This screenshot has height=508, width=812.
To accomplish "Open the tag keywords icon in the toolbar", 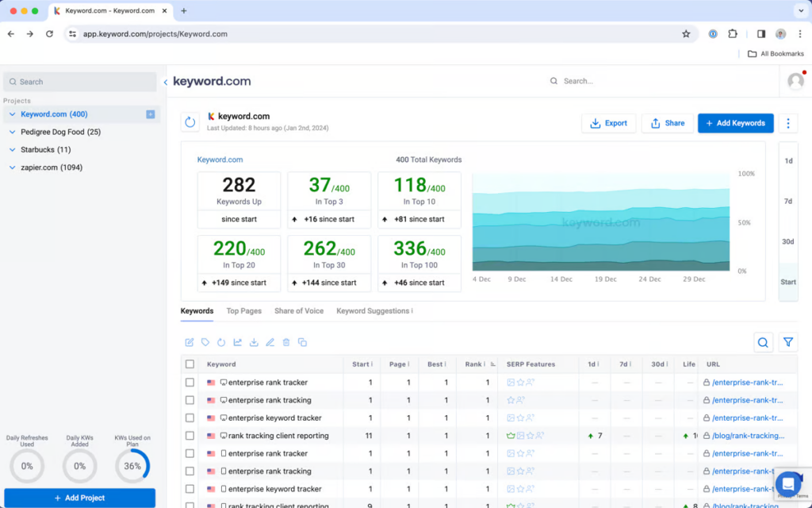I will (206, 342).
